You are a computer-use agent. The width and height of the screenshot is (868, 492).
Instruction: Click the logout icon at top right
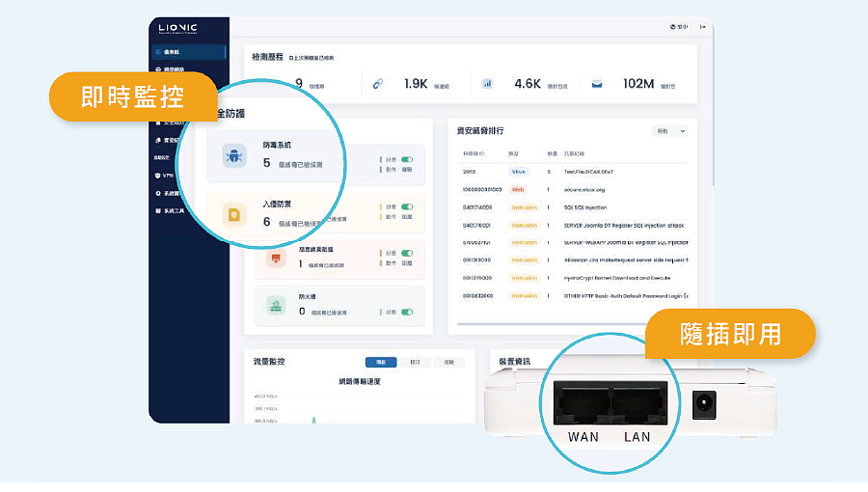tap(702, 27)
